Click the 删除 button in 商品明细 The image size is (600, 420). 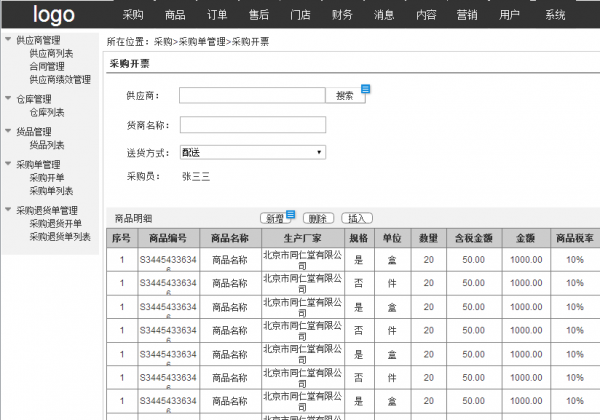pos(318,218)
